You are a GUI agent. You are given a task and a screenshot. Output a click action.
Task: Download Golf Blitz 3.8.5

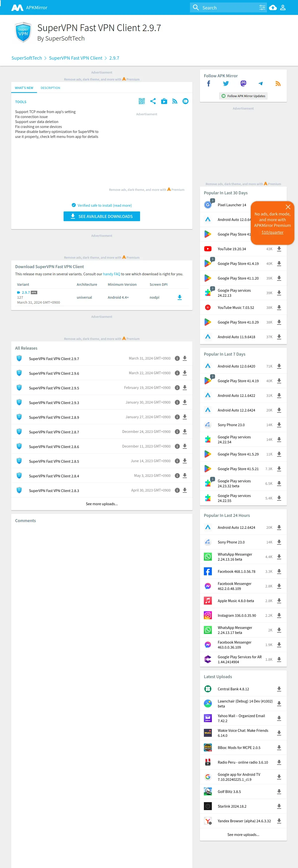279,791
